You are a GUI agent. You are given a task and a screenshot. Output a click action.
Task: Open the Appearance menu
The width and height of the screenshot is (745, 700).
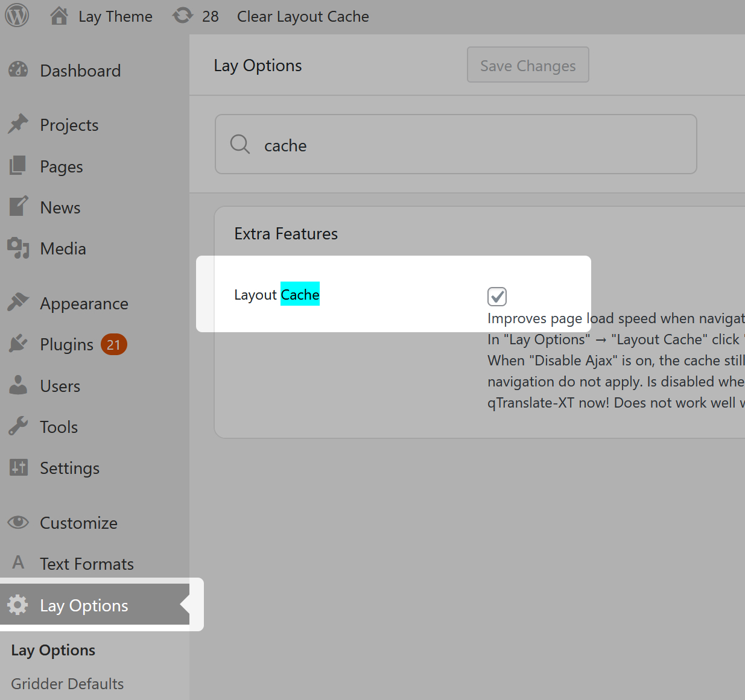tap(84, 303)
